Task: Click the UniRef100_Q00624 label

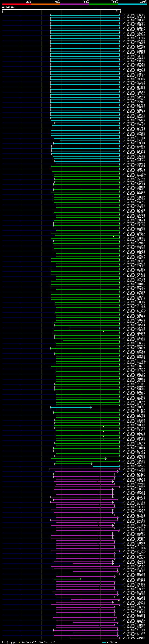Action: click(x=133, y=279)
